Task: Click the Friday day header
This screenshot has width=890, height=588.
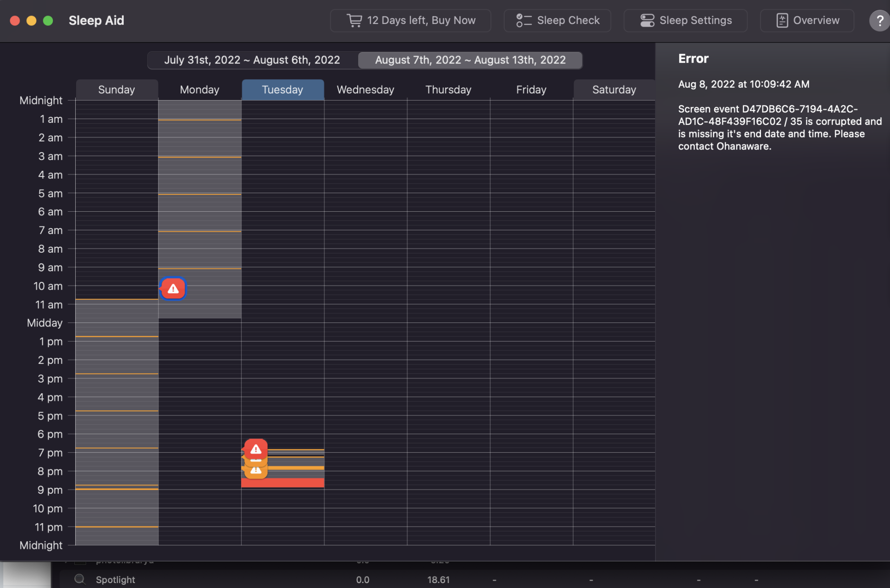Action: click(x=531, y=90)
